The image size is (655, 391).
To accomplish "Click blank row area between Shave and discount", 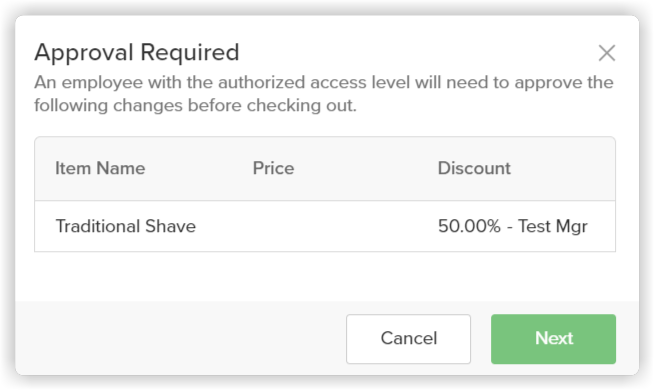I will coord(315,226).
